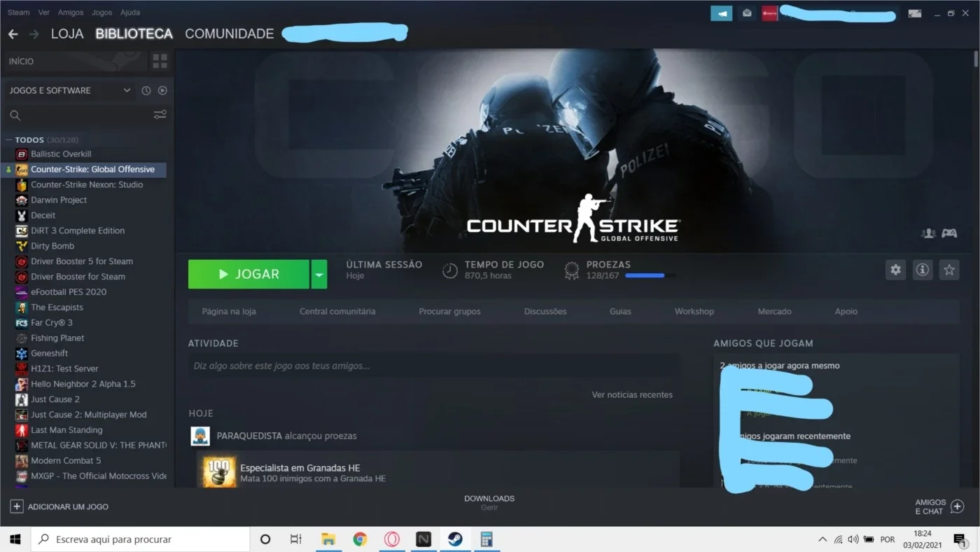Go to the Biblioteca tab

pyautogui.click(x=134, y=34)
